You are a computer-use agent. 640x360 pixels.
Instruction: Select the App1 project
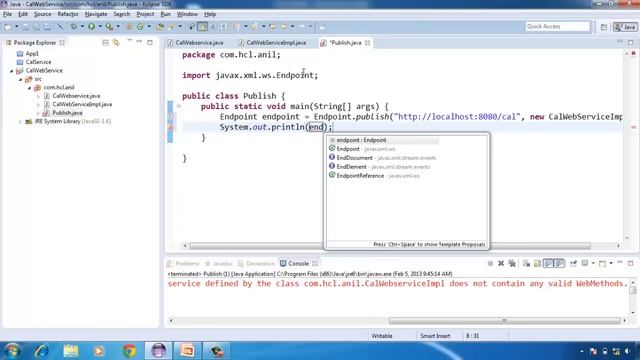pyautogui.click(x=32, y=53)
